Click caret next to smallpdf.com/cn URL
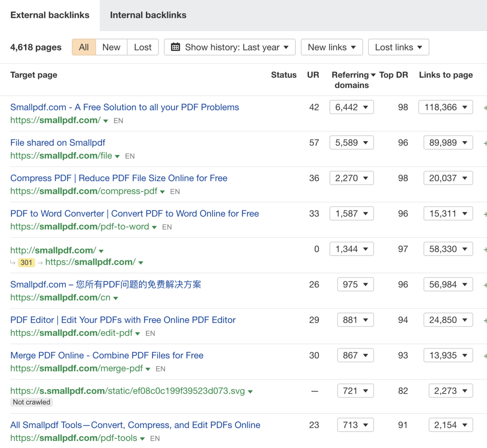Screen dimensions: 487x448 116,298
